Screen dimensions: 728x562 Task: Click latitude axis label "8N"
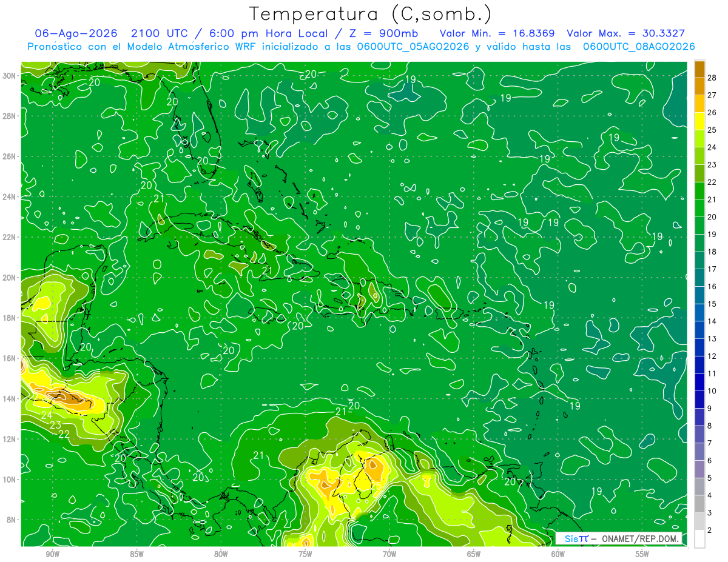pos(12,520)
